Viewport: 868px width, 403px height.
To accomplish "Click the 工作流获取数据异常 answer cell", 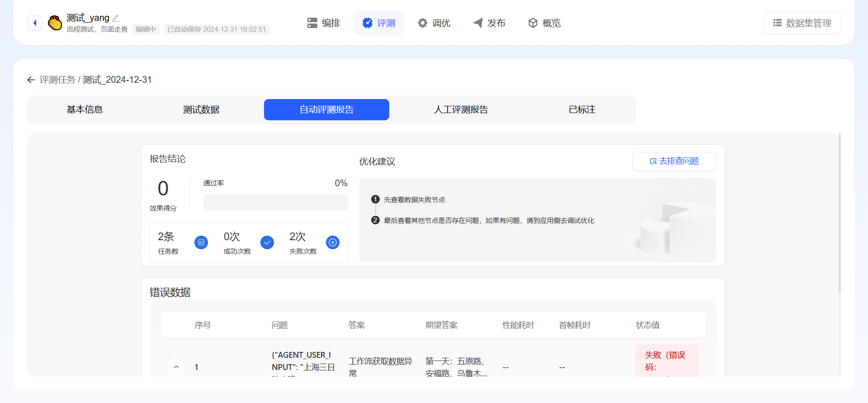I will click(381, 367).
